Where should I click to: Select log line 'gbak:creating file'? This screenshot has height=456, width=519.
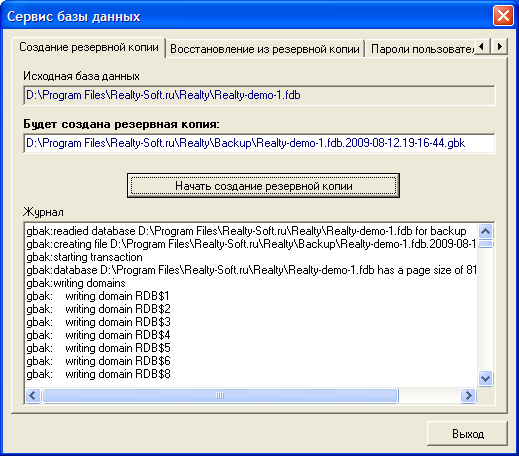[x=251, y=244]
